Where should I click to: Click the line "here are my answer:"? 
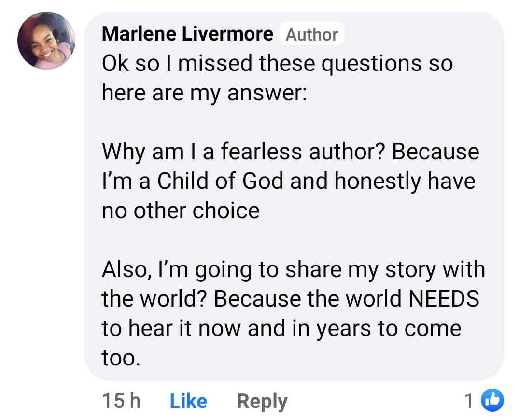coord(204,93)
